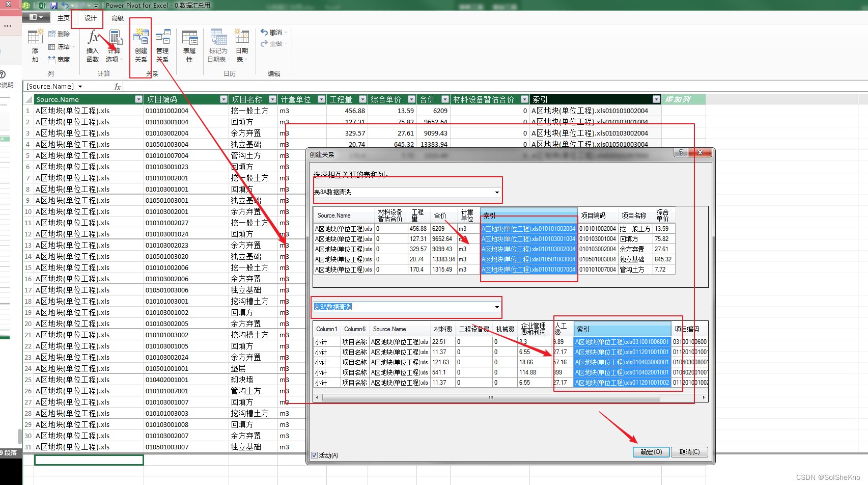This screenshot has width=868, height=485.
Task: Open Calculation Options (计算选项)
Action: click(x=114, y=46)
